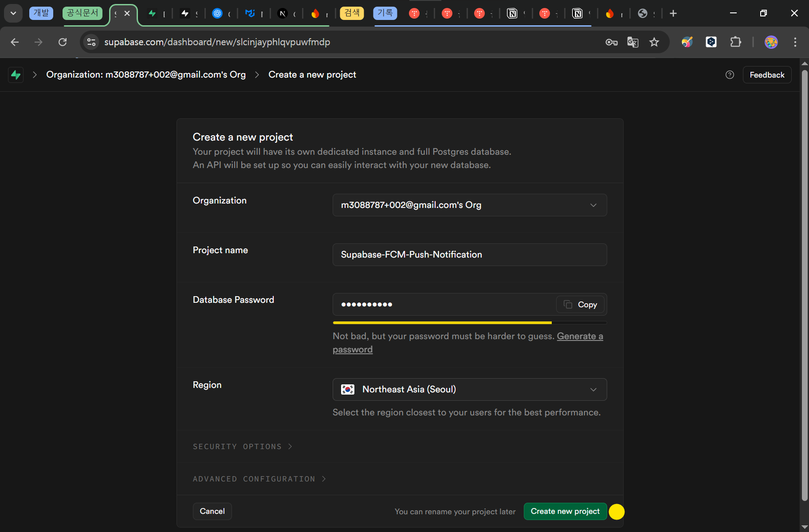Viewport: 809px width, 532px height.
Task: Click the translate page icon
Action: [x=633, y=42]
